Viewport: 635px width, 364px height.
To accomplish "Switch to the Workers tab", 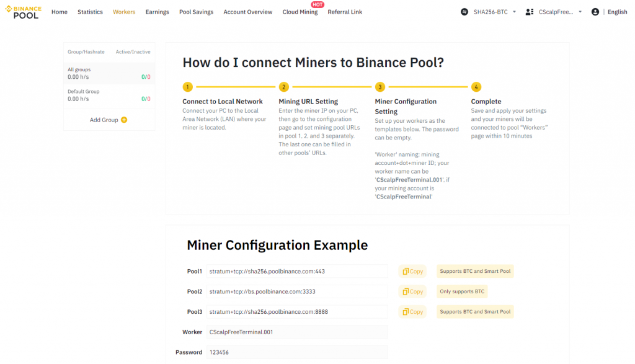I will tap(123, 11).
